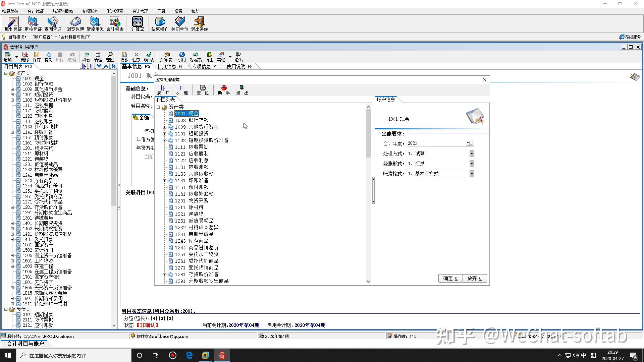Click the 展开 icon in 选择浏览账簿 dialog

tap(163, 90)
